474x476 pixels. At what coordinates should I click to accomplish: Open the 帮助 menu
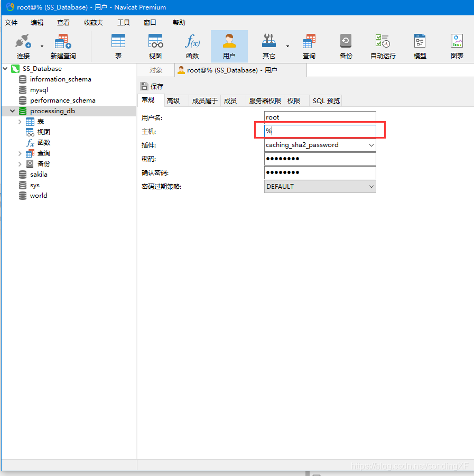[179, 22]
